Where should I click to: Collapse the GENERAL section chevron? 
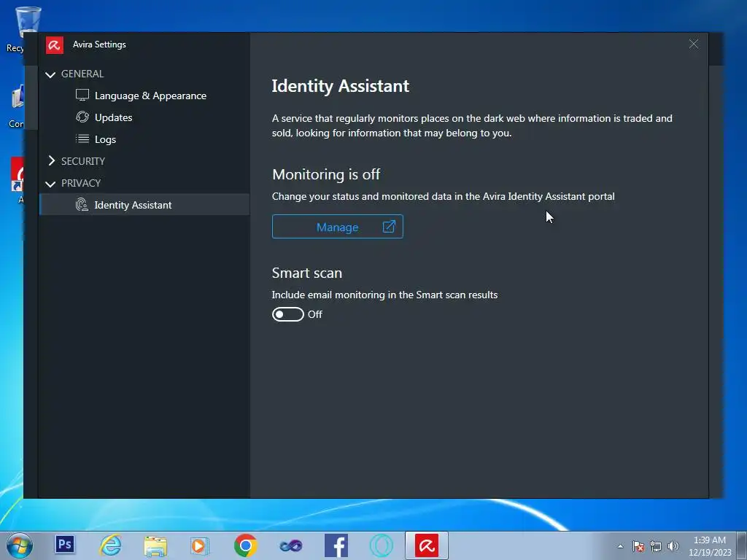click(50, 74)
